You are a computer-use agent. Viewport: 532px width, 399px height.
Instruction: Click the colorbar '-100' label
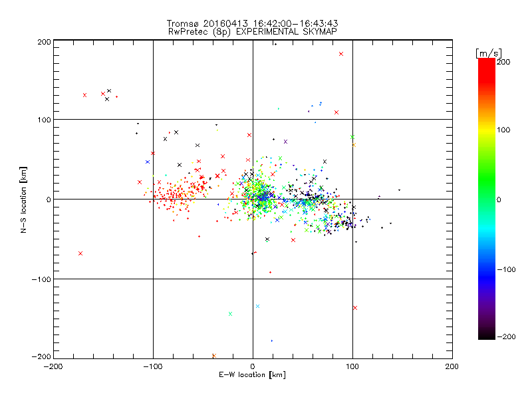(507, 269)
